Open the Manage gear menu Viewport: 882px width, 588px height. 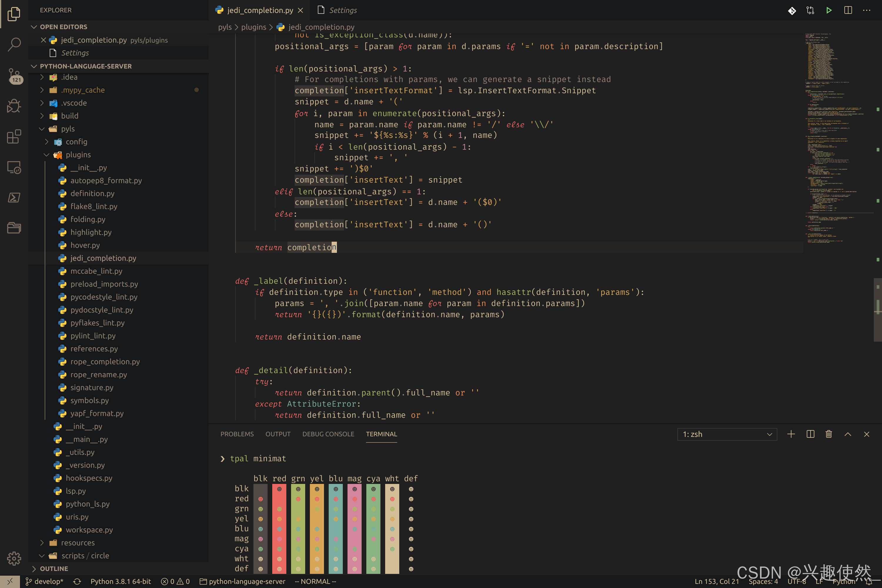coord(14,558)
